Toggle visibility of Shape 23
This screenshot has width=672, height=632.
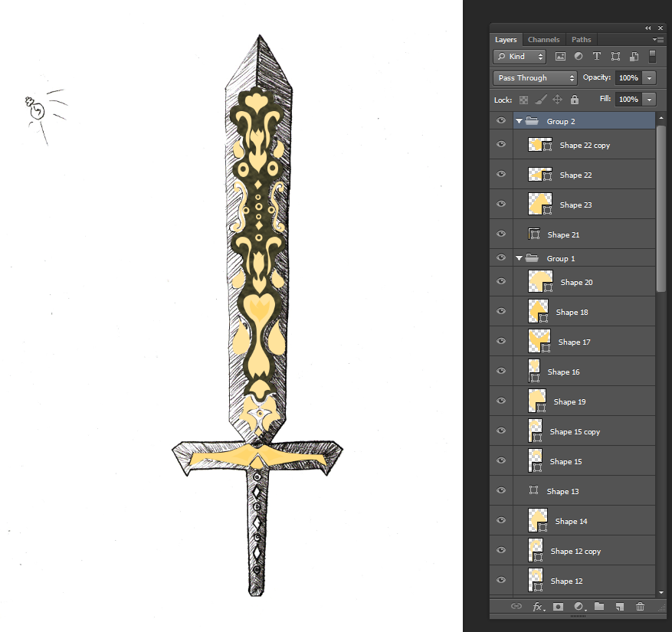tap(501, 204)
